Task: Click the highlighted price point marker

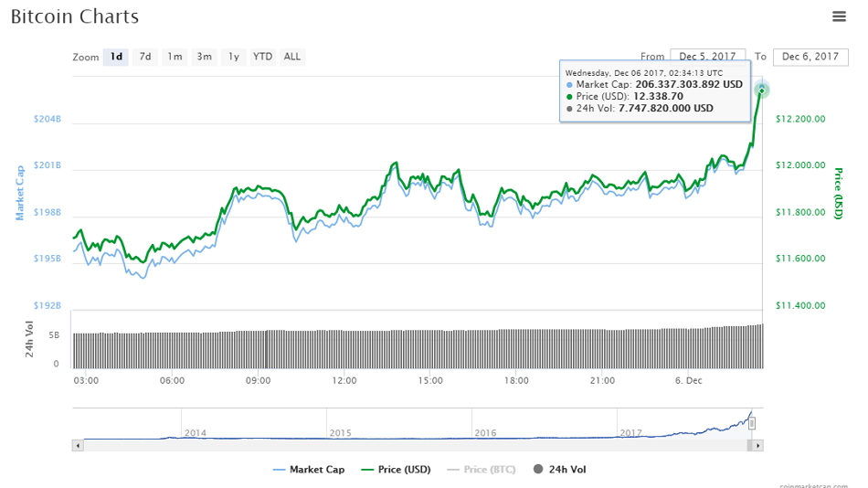Action: pyautogui.click(x=762, y=90)
